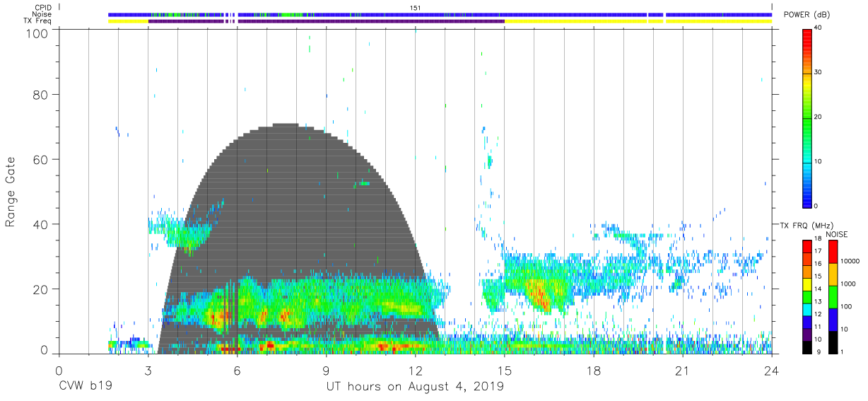868x401 pixels.
Task: Click the 18 tick on the hour axis
Action: click(594, 370)
